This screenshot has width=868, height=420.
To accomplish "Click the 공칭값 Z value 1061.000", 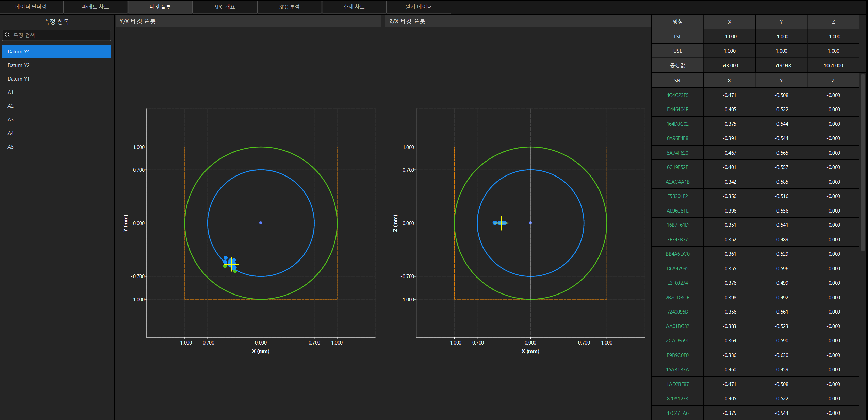I will (x=833, y=66).
